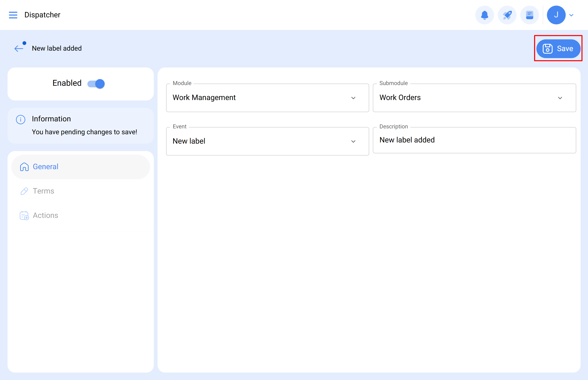Expand the user account chevron at top right
Viewport: 588px width, 380px height.
[572, 15]
